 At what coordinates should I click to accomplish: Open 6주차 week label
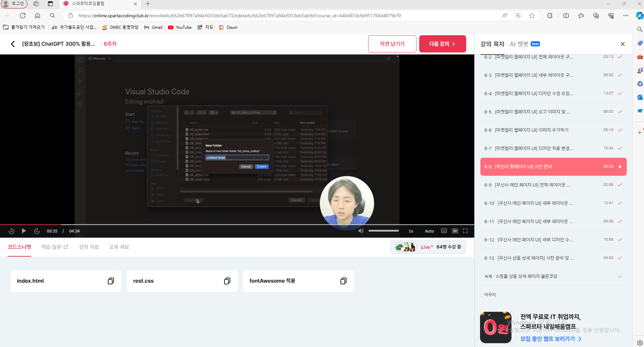[x=110, y=44]
